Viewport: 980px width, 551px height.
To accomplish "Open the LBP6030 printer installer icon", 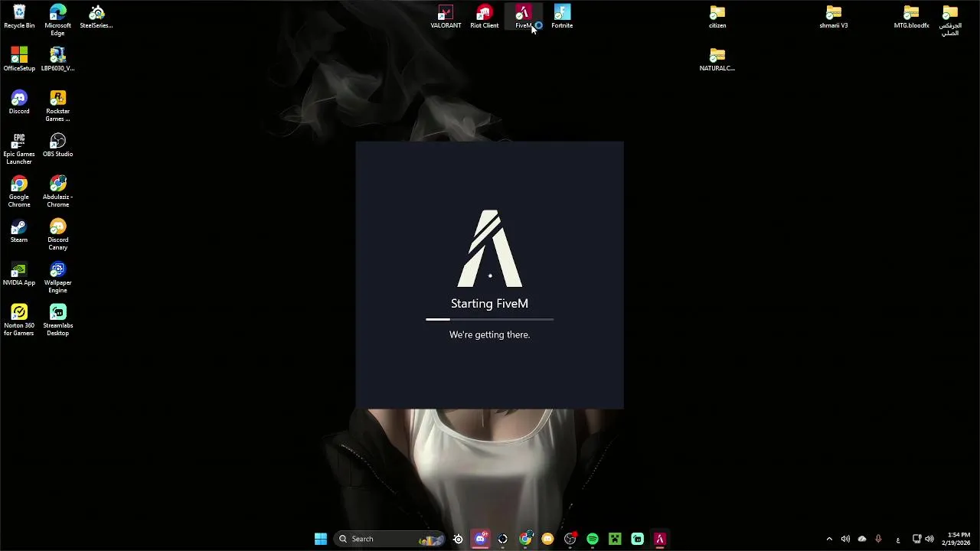I will click(57, 60).
